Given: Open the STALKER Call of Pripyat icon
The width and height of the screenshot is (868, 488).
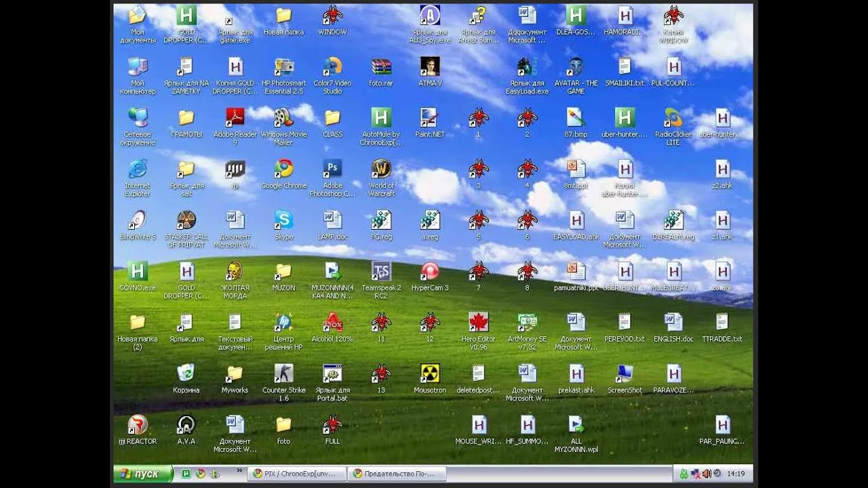Looking at the screenshot, I should pyautogui.click(x=186, y=229).
